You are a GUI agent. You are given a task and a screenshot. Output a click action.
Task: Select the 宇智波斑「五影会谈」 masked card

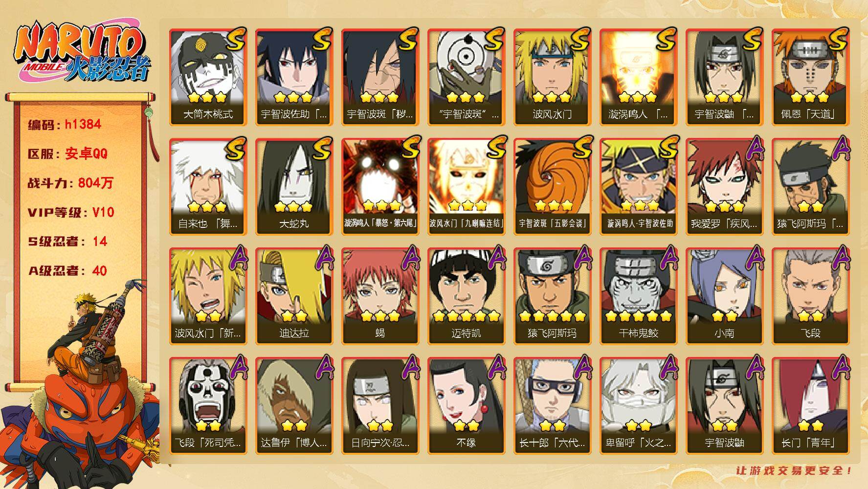[552, 186]
